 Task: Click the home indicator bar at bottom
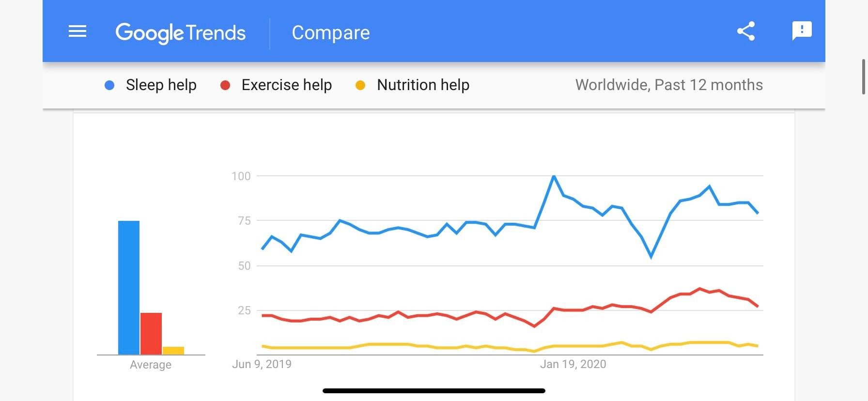point(434,391)
